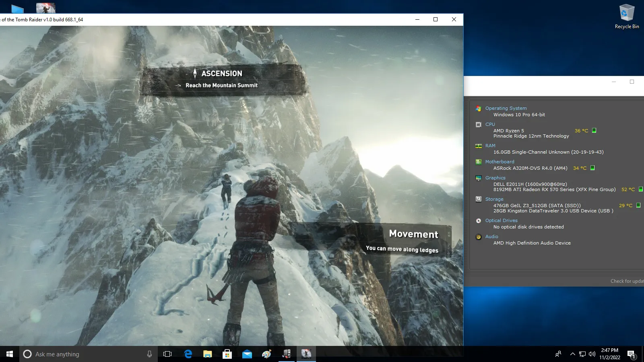Viewport: 644px width, 362px height.
Task: Click the ATI Radeon RX 570 text
Action: coord(554,189)
